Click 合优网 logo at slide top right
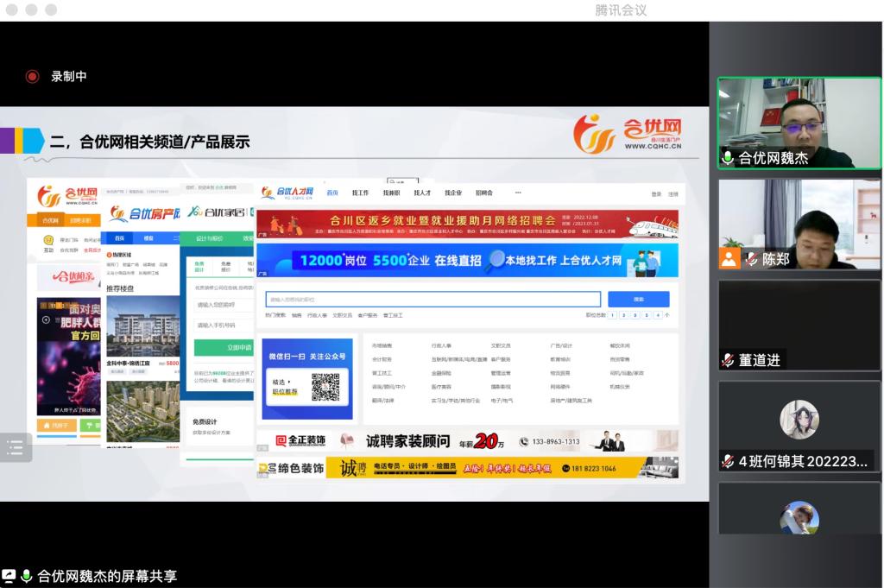The height and width of the screenshot is (588, 884). click(627, 134)
